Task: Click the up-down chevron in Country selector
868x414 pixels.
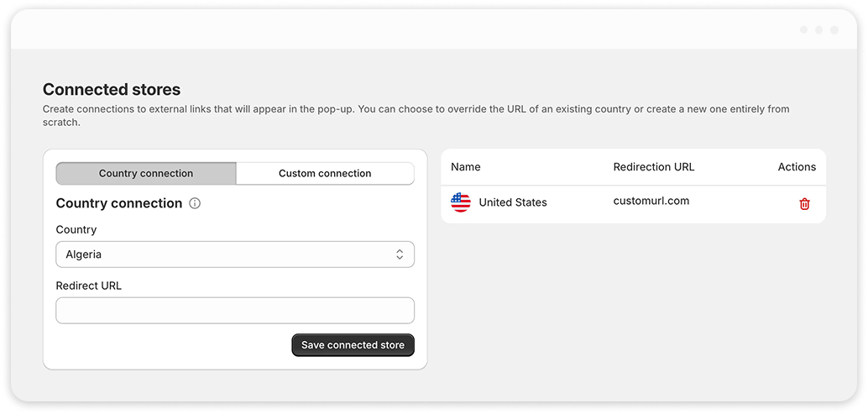Action: tap(399, 254)
